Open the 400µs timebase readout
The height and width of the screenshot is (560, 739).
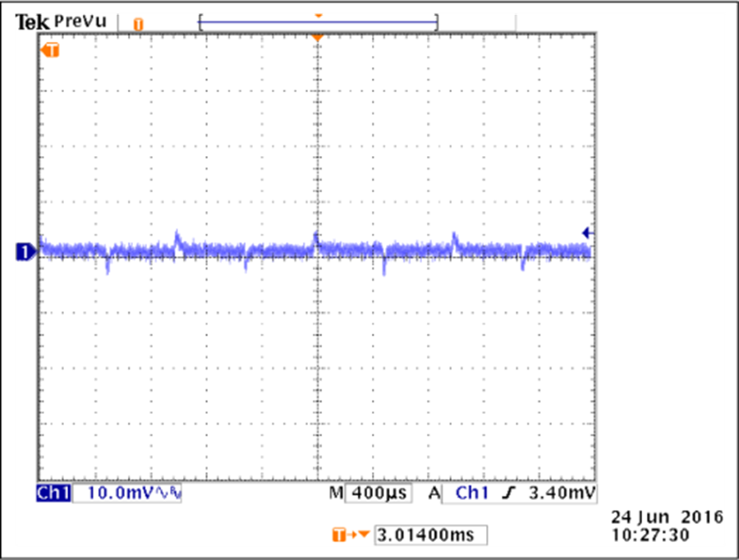point(381,493)
